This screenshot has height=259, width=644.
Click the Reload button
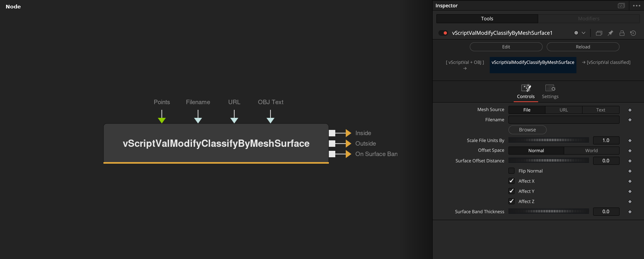[583, 47]
